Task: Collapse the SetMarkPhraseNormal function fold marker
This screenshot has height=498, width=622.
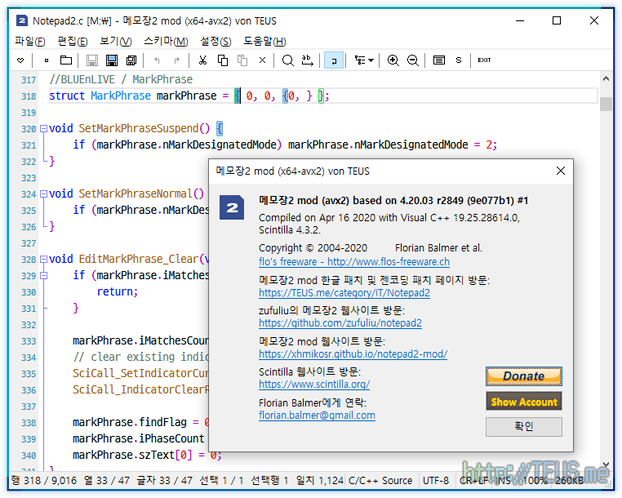Action: (44, 194)
